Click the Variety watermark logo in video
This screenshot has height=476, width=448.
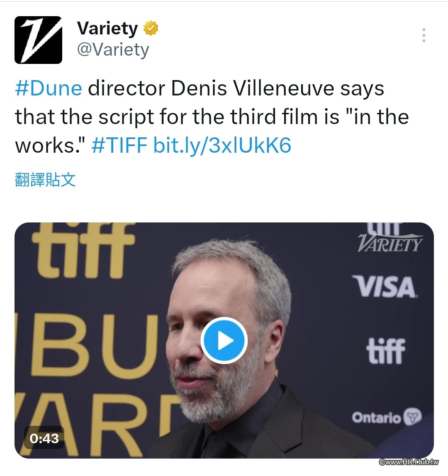click(390, 242)
